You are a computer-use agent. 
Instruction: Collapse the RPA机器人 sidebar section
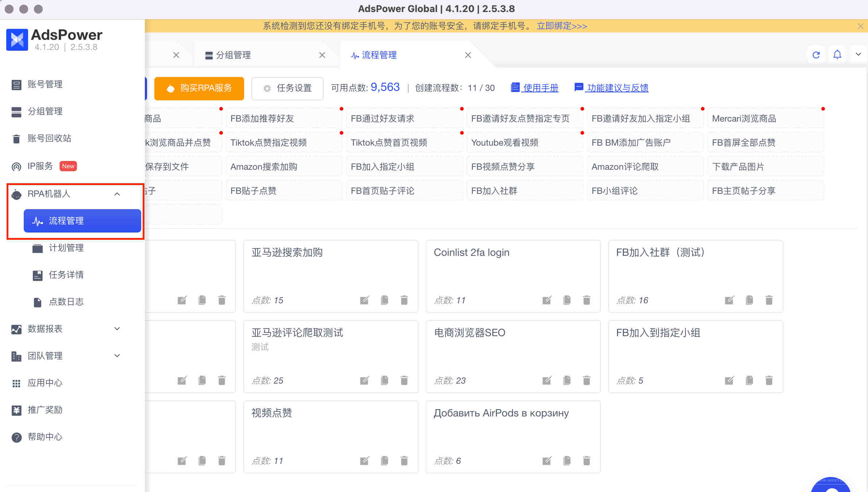coord(117,194)
